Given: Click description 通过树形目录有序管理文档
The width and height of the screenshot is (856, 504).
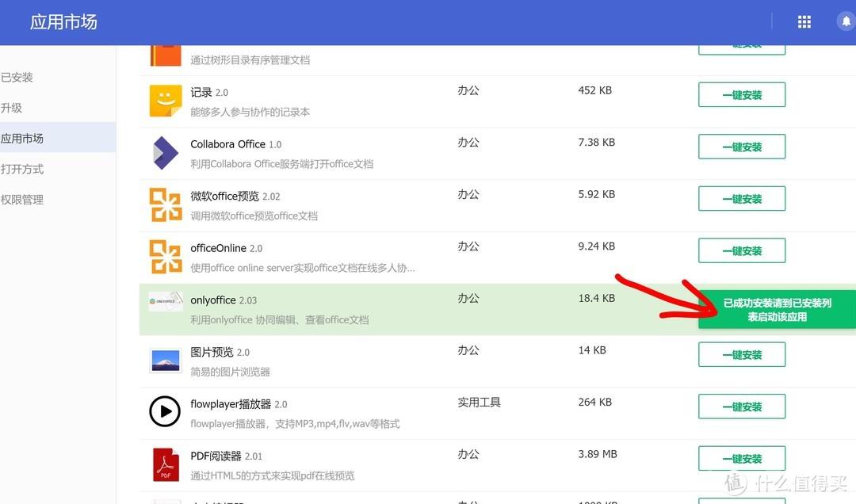Looking at the screenshot, I should (250, 60).
